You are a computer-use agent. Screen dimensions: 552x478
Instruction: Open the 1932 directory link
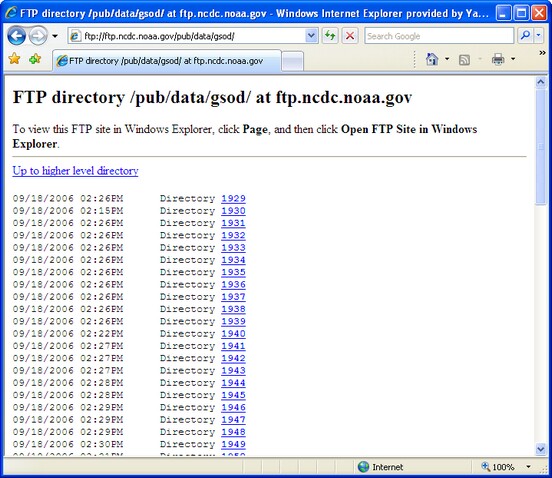point(233,235)
